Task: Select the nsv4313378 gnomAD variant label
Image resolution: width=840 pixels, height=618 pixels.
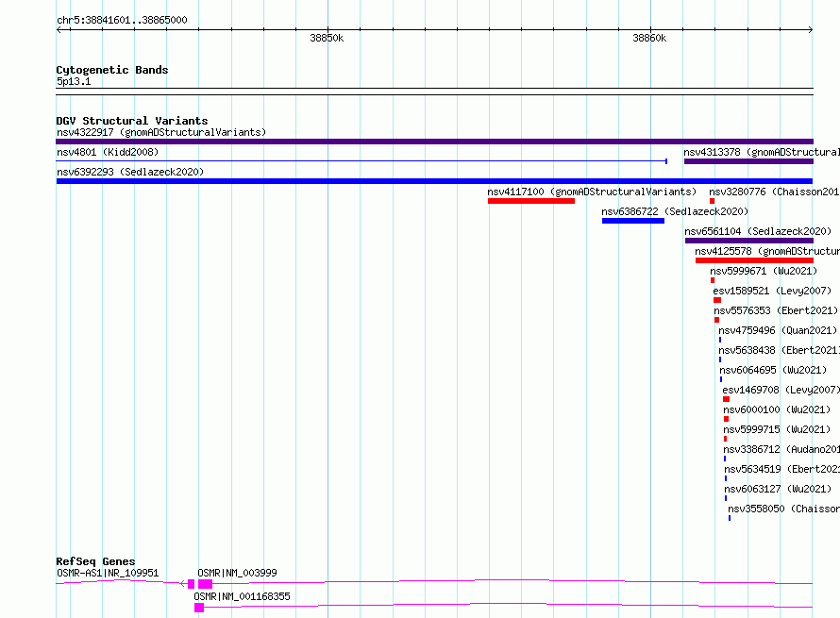Action: [762, 152]
